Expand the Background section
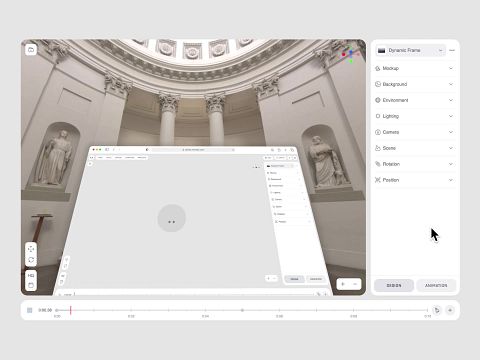Viewport: 480px width, 360px height. pyautogui.click(x=415, y=84)
